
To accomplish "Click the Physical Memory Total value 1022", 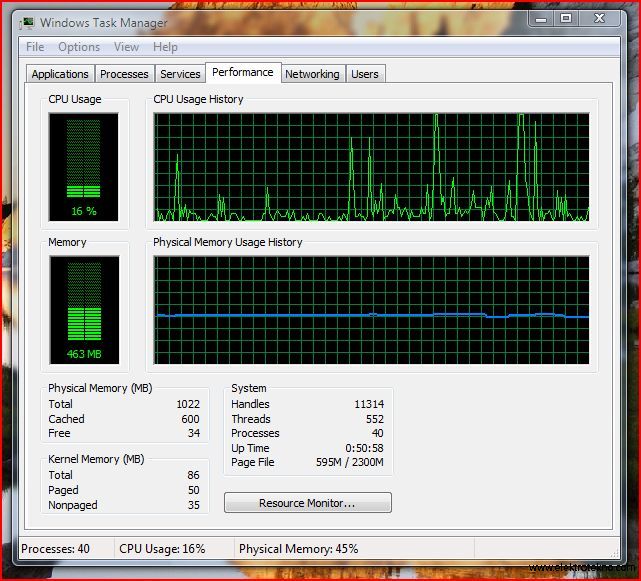I will point(188,404).
